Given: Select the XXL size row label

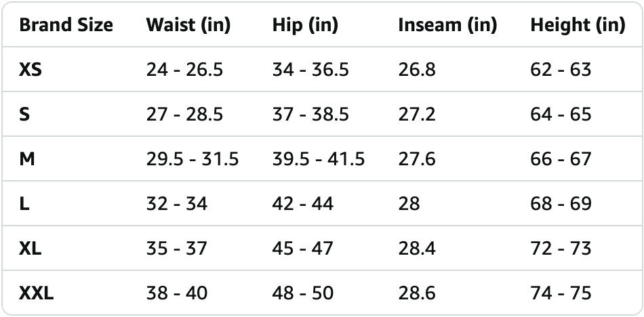Looking at the screenshot, I should [x=37, y=293].
